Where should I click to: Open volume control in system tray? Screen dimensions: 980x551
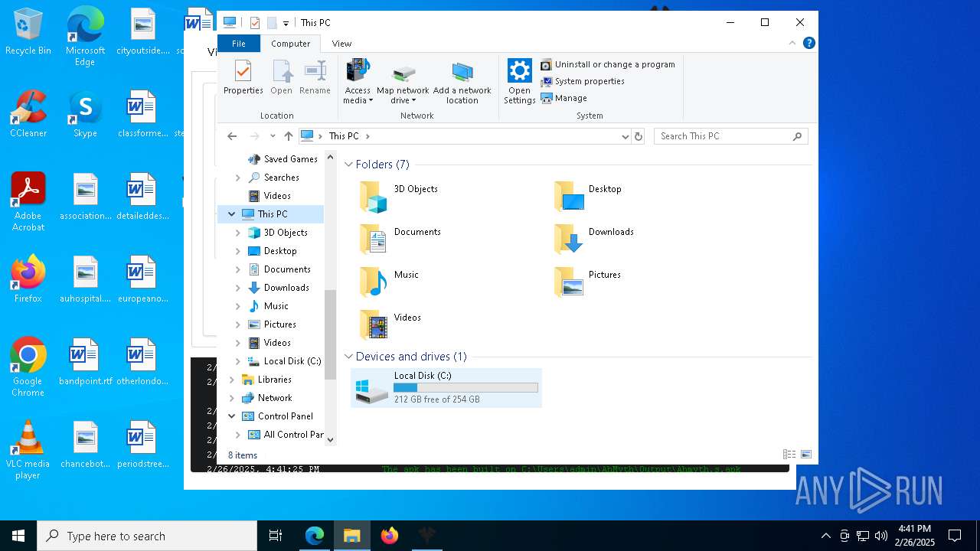[x=881, y=536]
